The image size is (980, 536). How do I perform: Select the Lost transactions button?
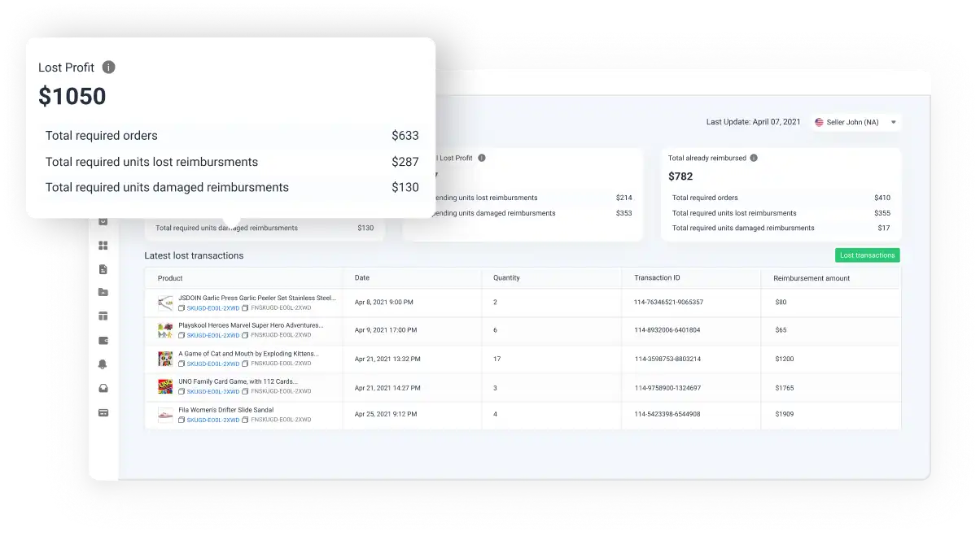pos(866,255)
